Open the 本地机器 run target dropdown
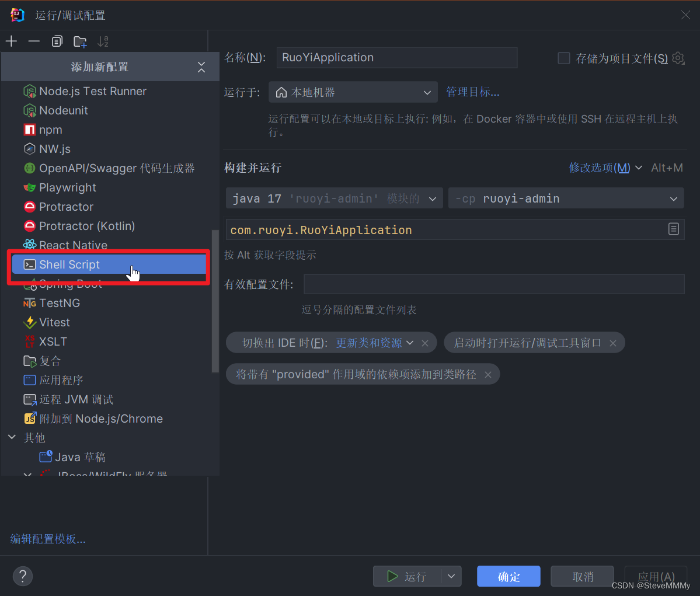The width and height of the screenshot is (700, 596). [x=353, y=92]
